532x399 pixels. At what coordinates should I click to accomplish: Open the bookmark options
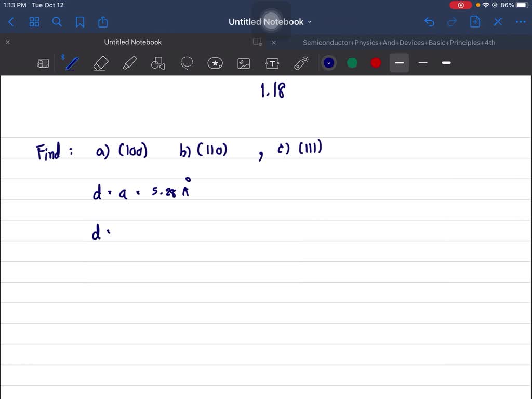click(80, 22)
